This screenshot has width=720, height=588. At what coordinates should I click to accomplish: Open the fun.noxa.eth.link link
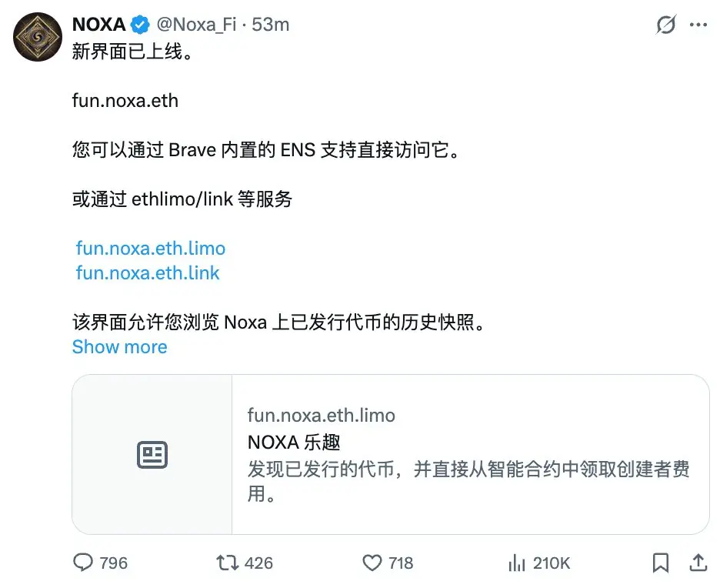coord(148,273)
